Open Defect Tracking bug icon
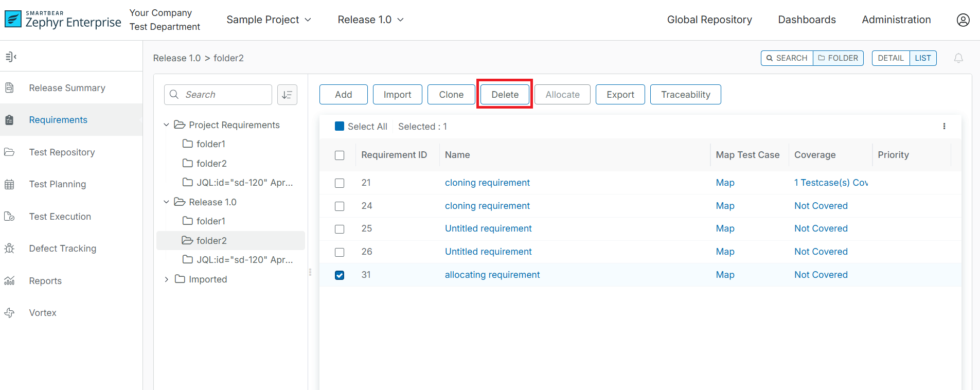The image size is (980, 390). click(x=9, y=249)
